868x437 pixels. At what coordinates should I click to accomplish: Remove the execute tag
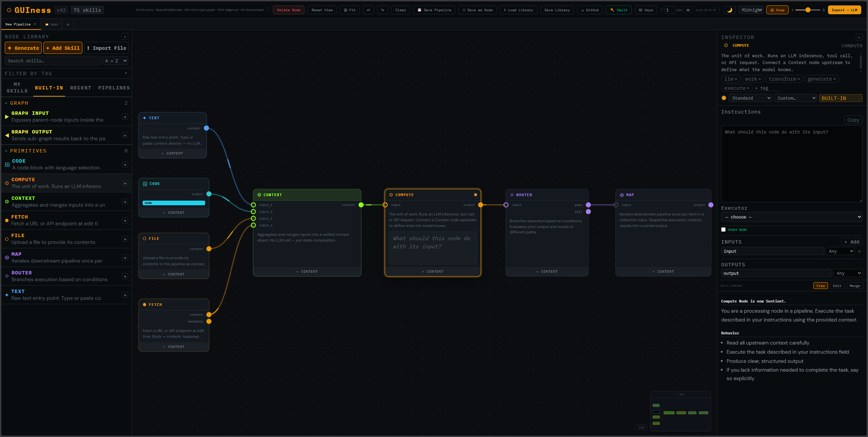748,88
